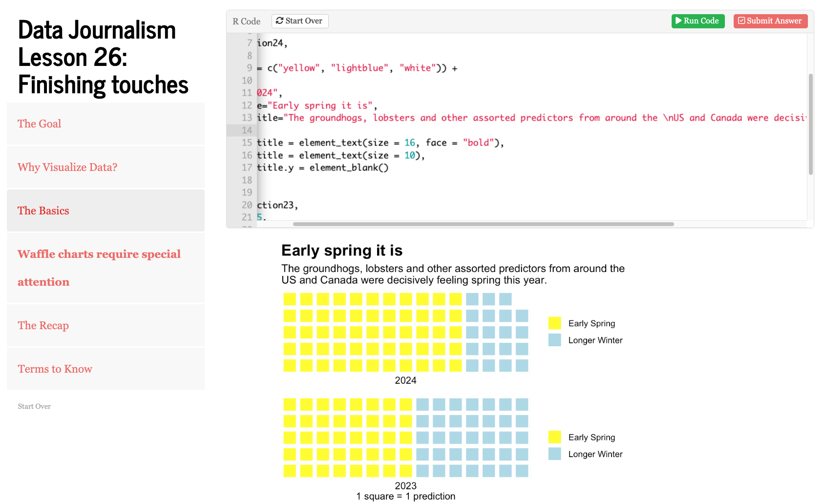The height and width of the screenshot is (504, 825).
Task: Click the Run Code play icon
Action: tap(678, 21)
